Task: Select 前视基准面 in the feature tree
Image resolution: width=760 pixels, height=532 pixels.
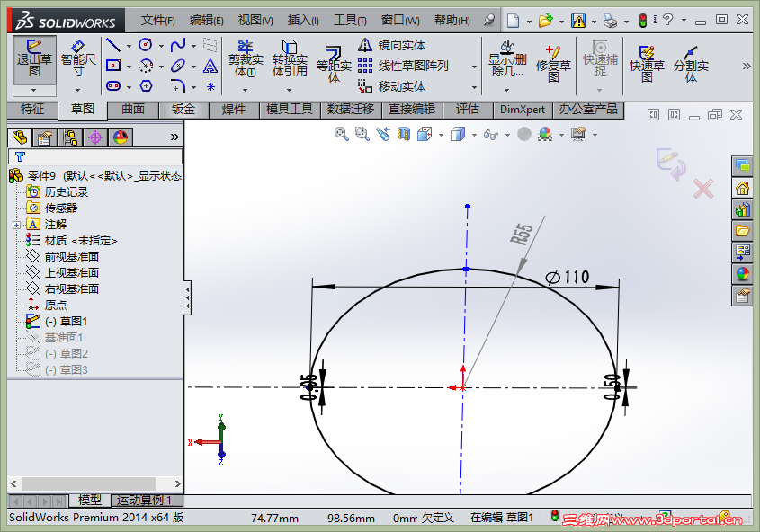Action: click(71, 256)
